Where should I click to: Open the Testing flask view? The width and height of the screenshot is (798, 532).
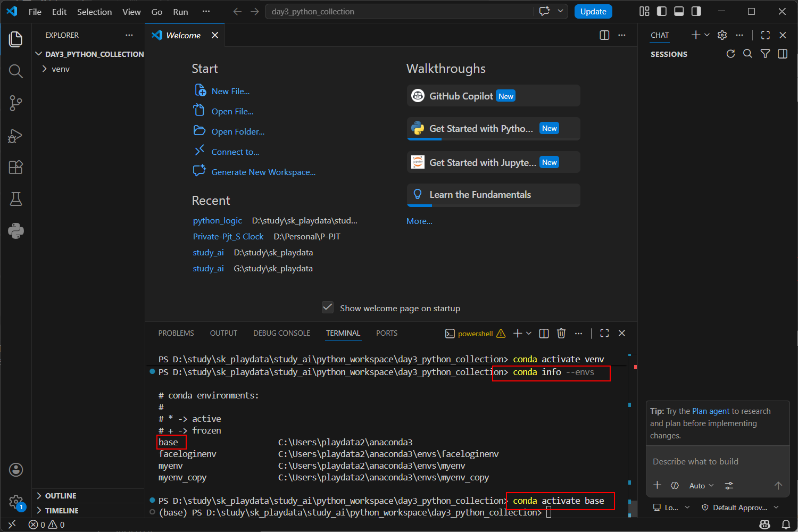[x=16, y=199]
